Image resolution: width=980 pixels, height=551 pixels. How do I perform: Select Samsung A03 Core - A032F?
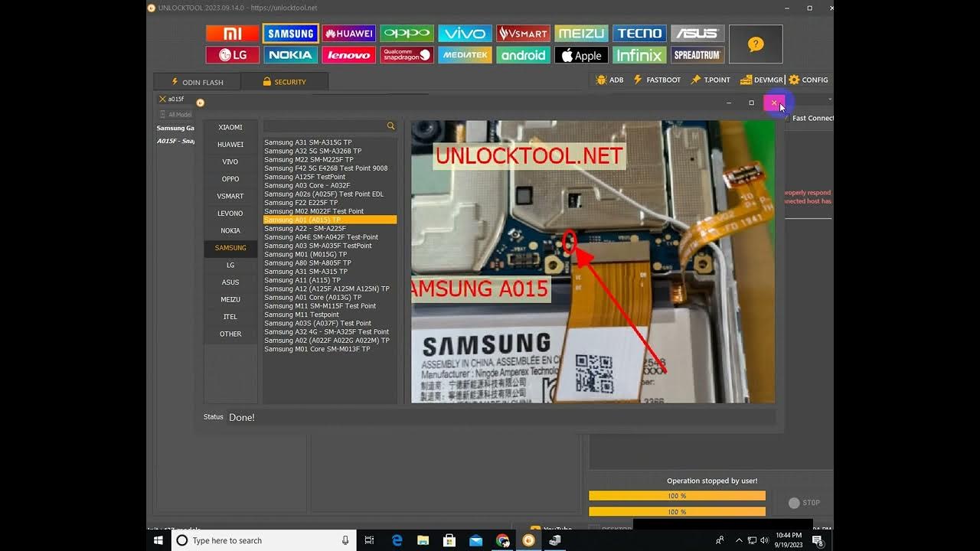click(x=330, y=185)
